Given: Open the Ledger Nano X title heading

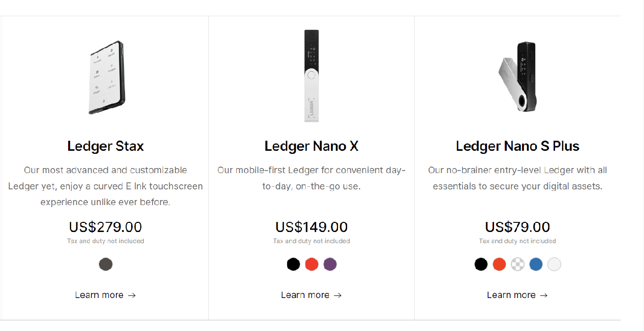Looking at the screenshot, I should 312,146.
